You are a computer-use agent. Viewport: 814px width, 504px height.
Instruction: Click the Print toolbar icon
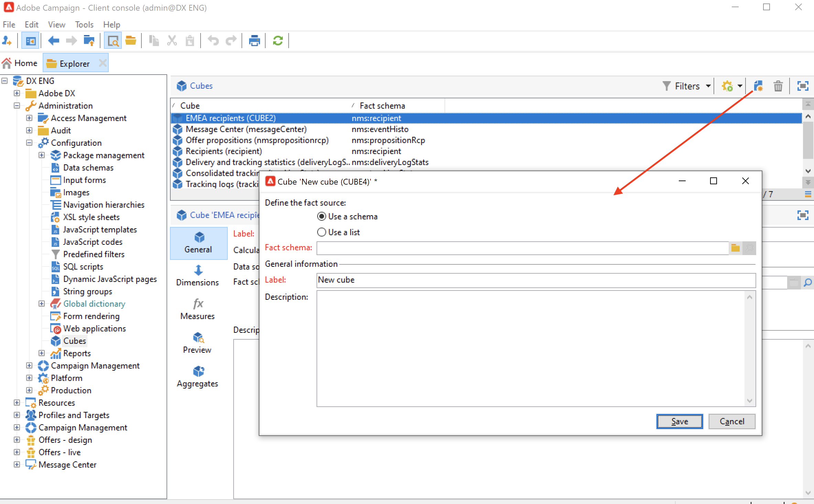(254, 41)
